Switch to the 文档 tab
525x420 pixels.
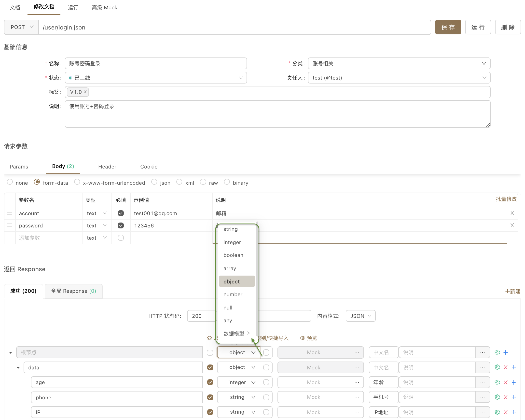(x=15, y=8)
